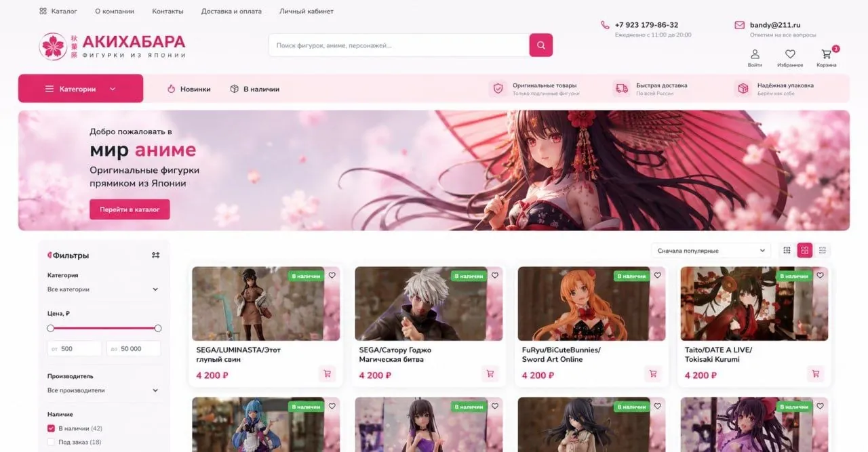Open Контакты menu item
Viewport: 868px width, 452px height.
click(x=167, y=12)
